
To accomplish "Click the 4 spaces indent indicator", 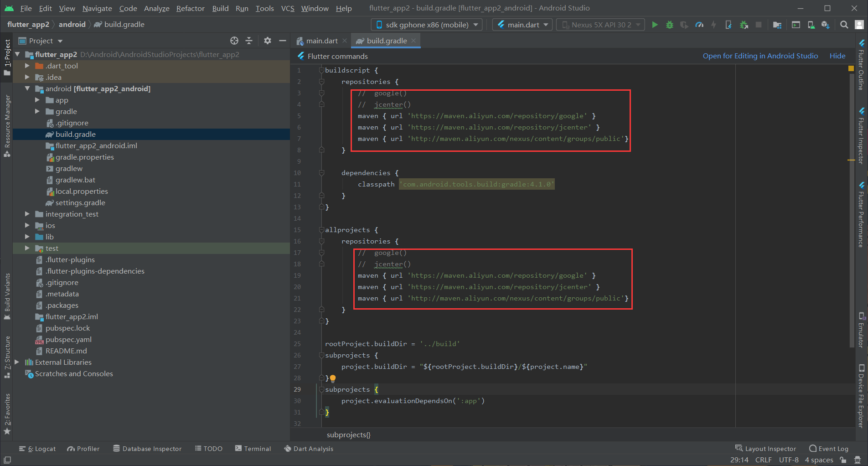I will (x=819, y=460).
